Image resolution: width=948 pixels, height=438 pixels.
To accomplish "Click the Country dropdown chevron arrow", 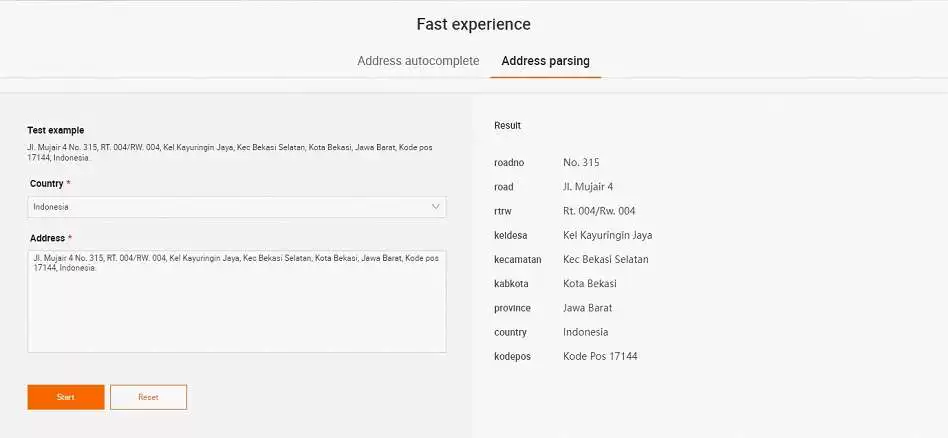I will [x=435, y=207].
